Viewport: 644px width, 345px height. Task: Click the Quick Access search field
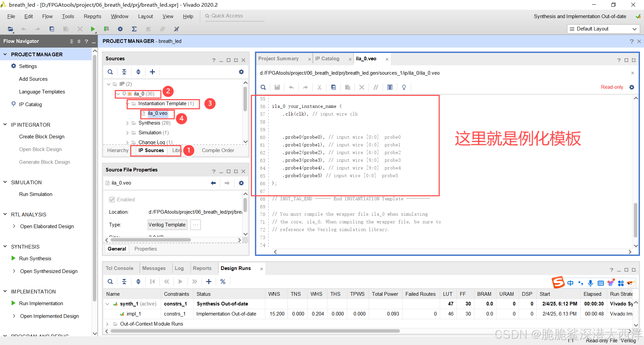click(235, 16)
